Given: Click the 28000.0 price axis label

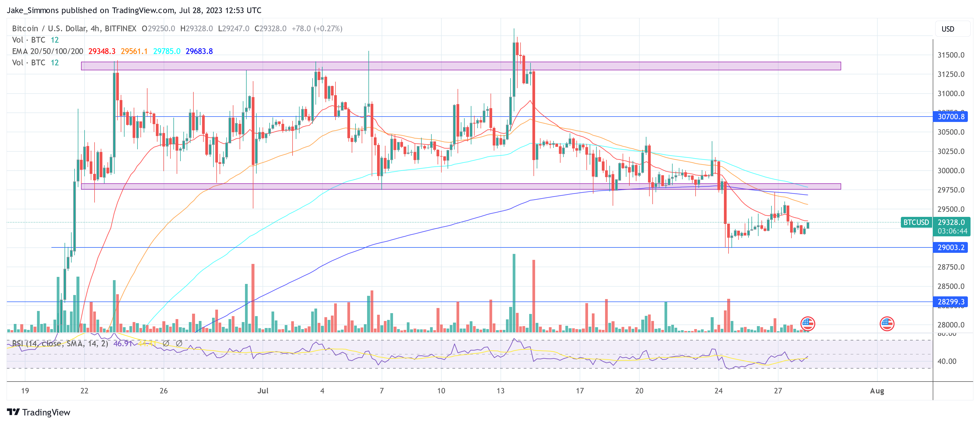Looking at the screenshot, I should pyautogui.click(x=951, y=324).
